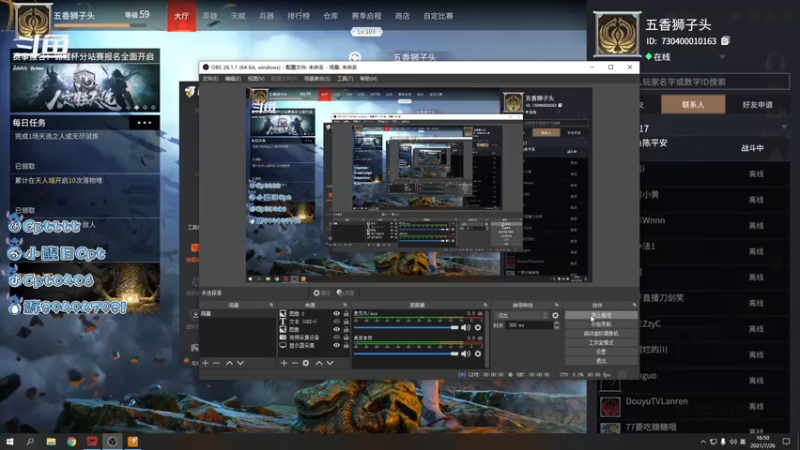Open the OBS 编辑(E) menu
Screen dimensions: 800x450
click(233, 79)
